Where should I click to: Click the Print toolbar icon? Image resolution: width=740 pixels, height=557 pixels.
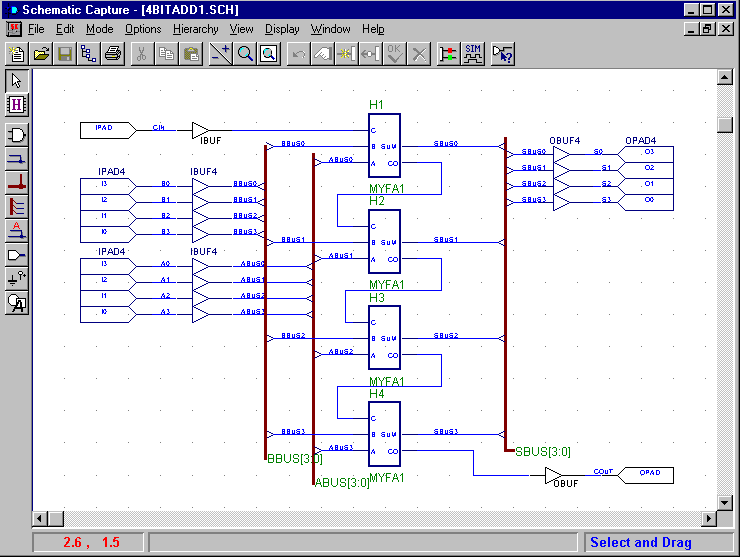click(113, 54)
